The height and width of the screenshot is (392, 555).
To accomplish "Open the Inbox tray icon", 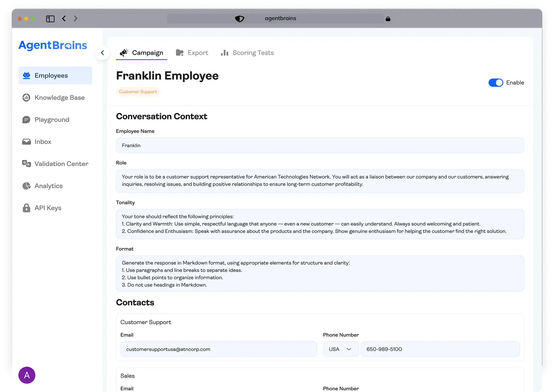I will (x=27, y=142).
